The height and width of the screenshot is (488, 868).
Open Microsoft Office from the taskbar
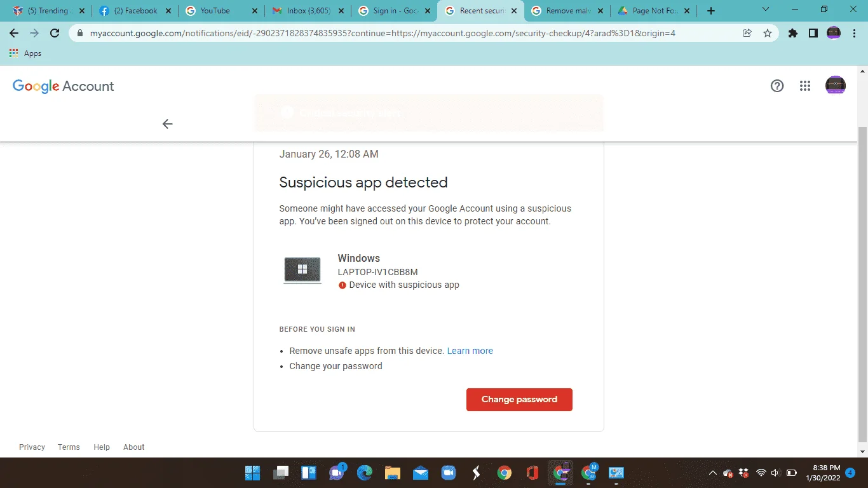pos(532,473)
